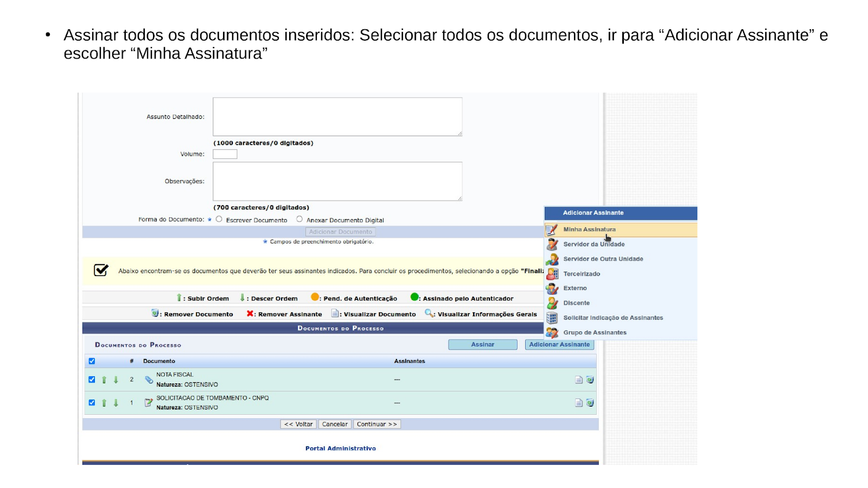Click the disabled Adicionar Documento button
Image resolution: width=868 pixels, height=488 pixels.
pos(341,232)
